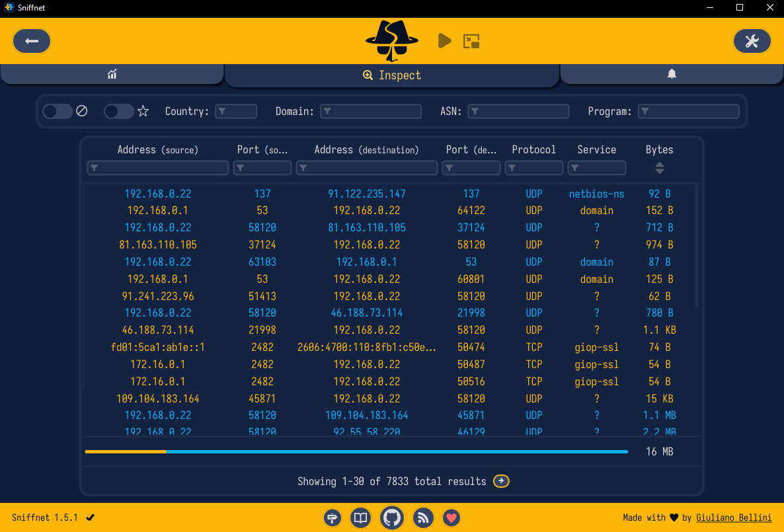Select source address 91.241.223.96
Image resolution: width=784 pixels, height=532 pixels.
tap(158, 297)
